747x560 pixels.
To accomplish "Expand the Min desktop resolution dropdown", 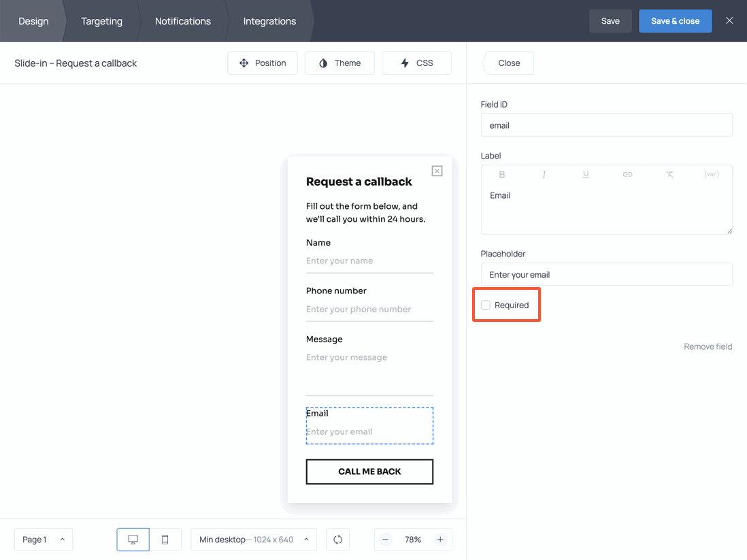I will coord(253,539).
